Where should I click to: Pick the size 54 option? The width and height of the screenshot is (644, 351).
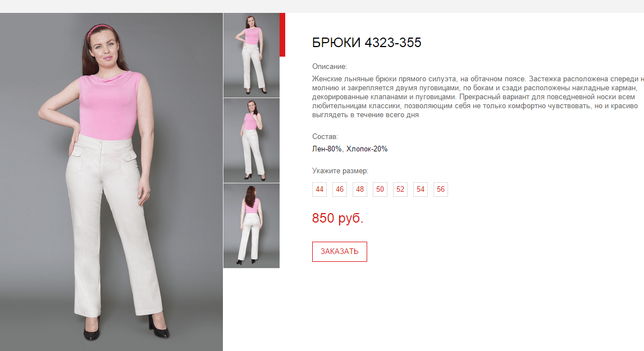[421, 190]
